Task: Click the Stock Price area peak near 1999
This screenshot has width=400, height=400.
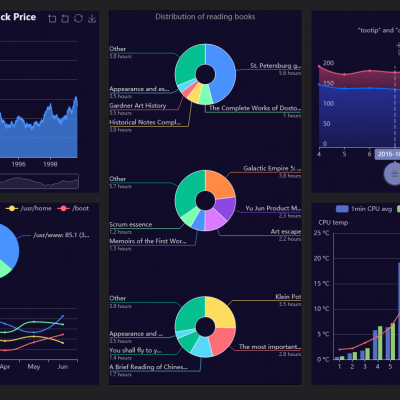Action: click(x=76, y=97)
